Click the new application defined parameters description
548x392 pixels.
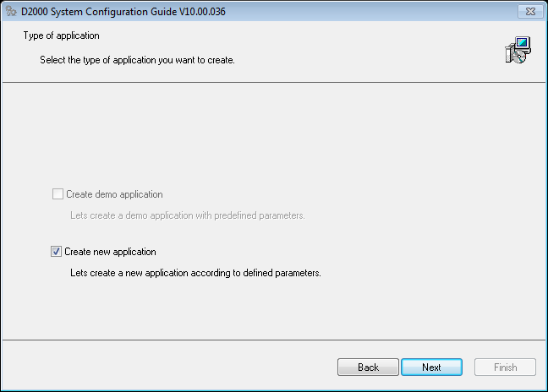tap(195, 273)
